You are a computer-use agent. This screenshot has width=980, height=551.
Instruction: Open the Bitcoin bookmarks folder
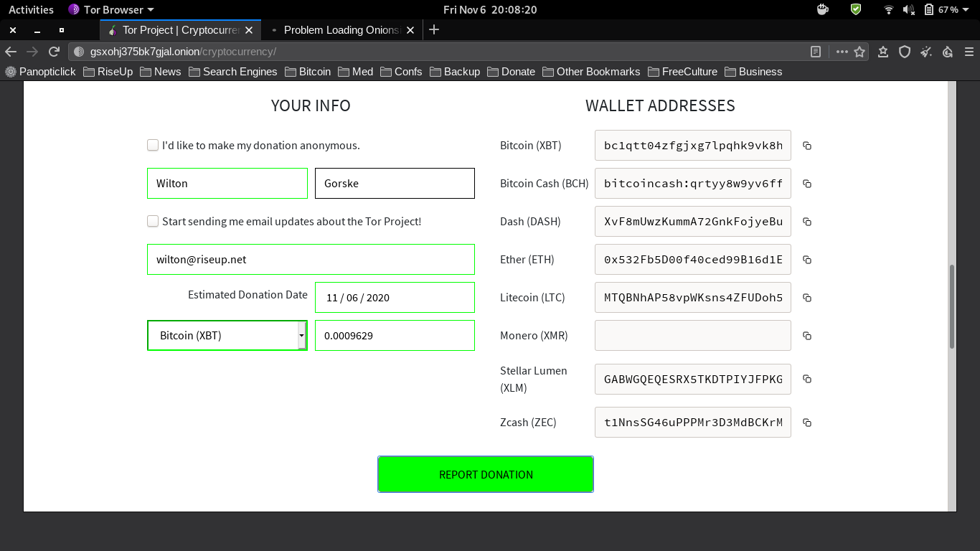point(308,72)
